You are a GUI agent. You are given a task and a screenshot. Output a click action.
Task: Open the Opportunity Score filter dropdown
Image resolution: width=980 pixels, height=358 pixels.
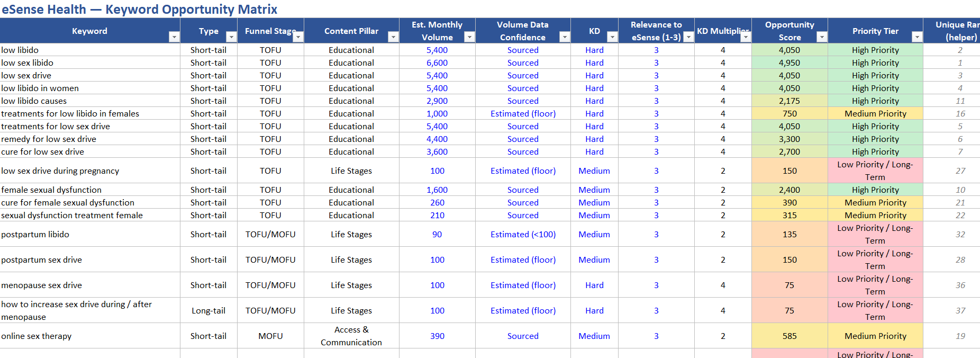(x=821, y=37)
